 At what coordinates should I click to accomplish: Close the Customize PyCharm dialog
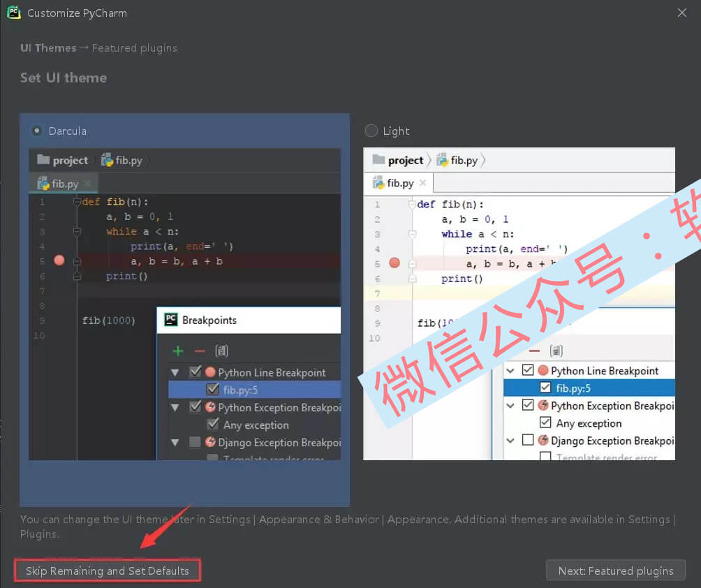[681, 13]
